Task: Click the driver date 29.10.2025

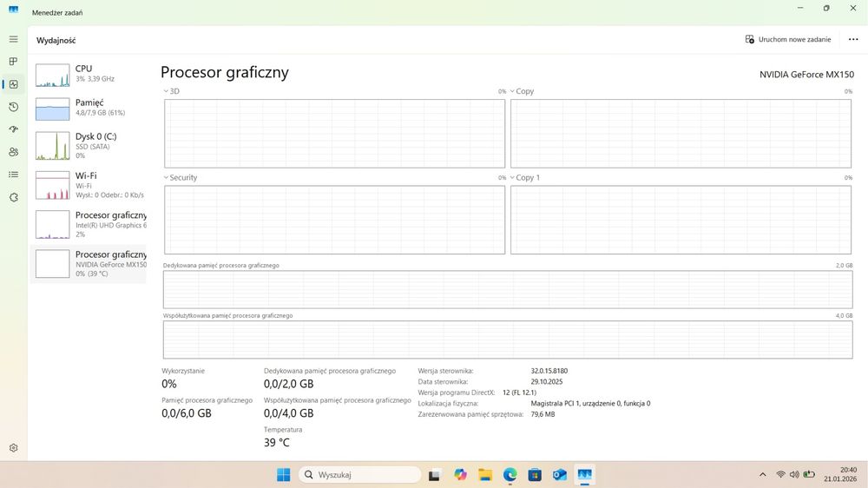Action: tap(546, 382)
